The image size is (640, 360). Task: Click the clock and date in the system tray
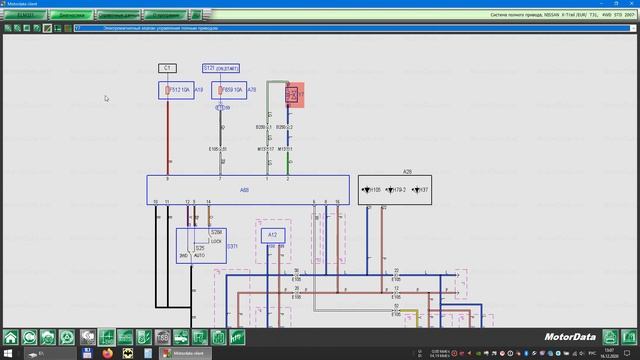coord(609,353)
